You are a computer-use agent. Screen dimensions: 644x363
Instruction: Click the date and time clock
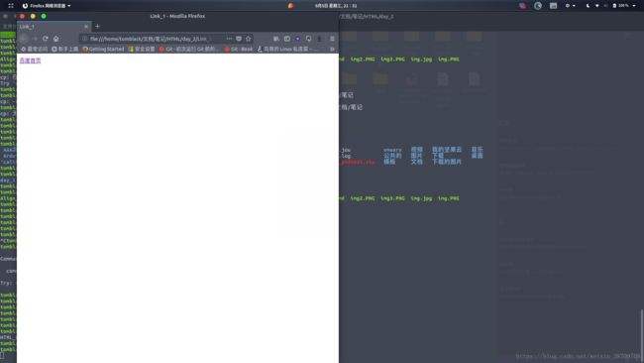tap(336, 6)
